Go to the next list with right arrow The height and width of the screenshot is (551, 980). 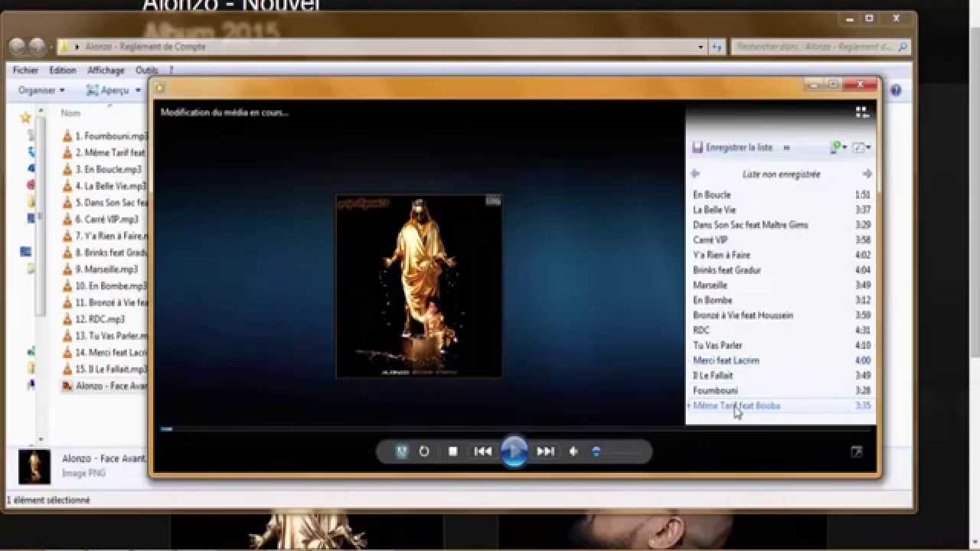click(x=867, y=174)
